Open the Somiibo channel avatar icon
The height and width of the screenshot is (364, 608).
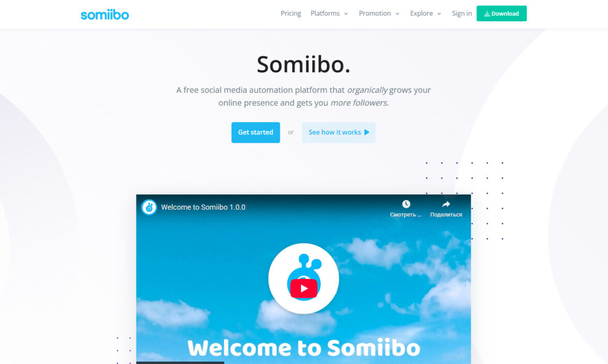coord(149,207)
